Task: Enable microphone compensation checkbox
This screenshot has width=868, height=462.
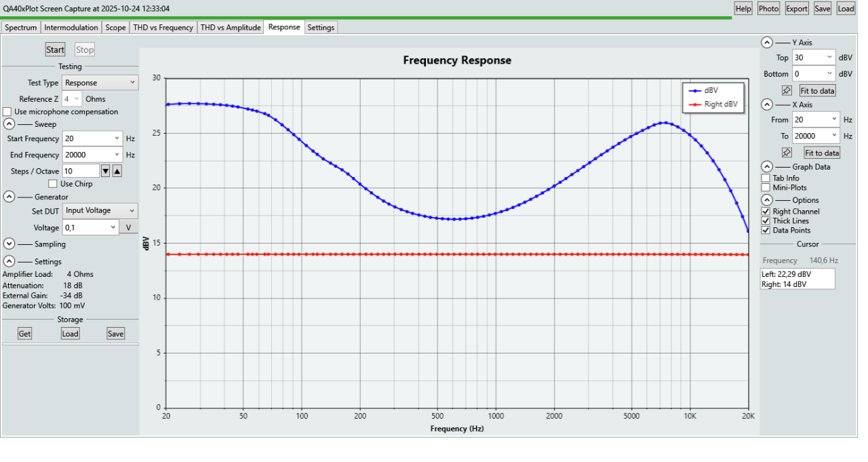Action: click(x=7, y=112)
